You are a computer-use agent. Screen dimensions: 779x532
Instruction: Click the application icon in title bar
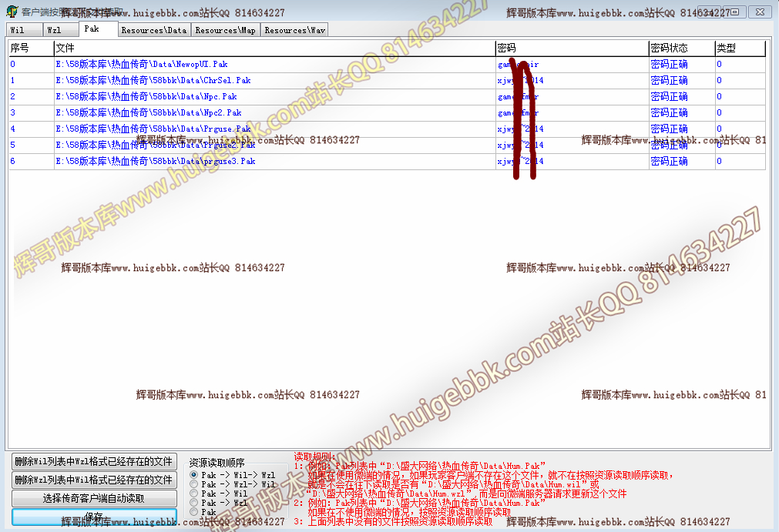coord(12,12)
